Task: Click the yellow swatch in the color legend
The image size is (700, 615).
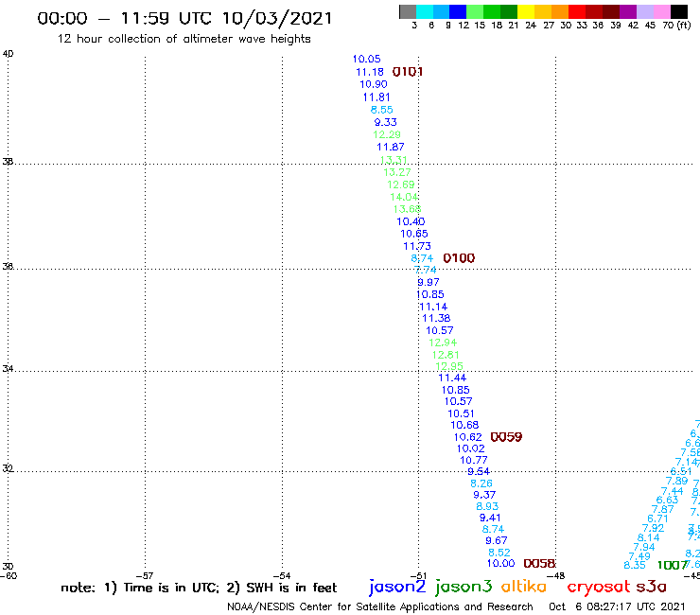Action: (x=526, y=11)
